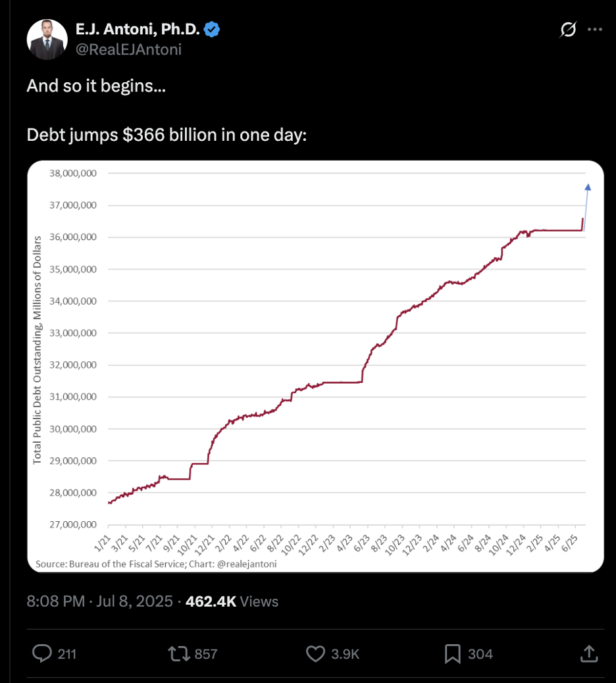Open the Grok slash-circle icon
Image resolution: width=616 pixels, height=683 pixels.
568,29
